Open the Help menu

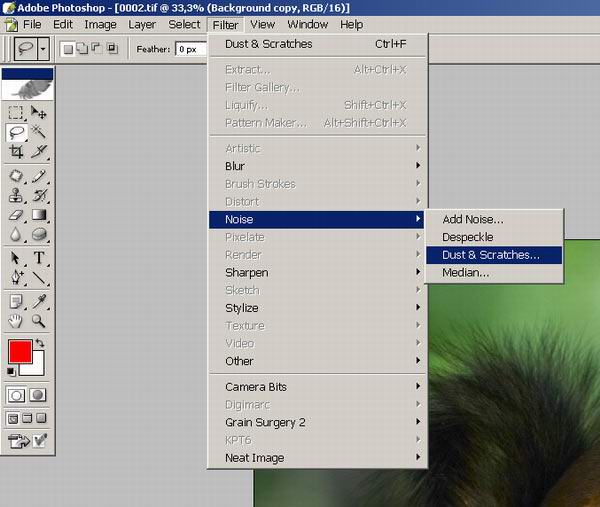point(351,24)
